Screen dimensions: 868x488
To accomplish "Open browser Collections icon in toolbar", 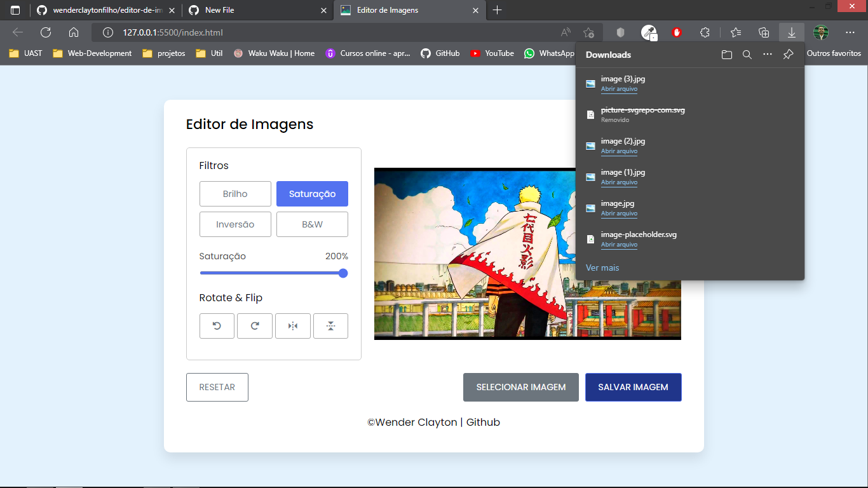I will [763, 32].
